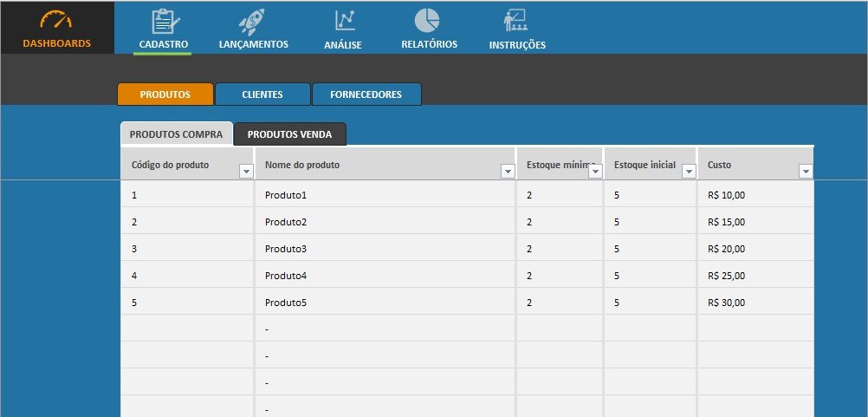Select cost cell R$ 25,00
The width and height of the screenshot is (868, 417).
[755, 276]
